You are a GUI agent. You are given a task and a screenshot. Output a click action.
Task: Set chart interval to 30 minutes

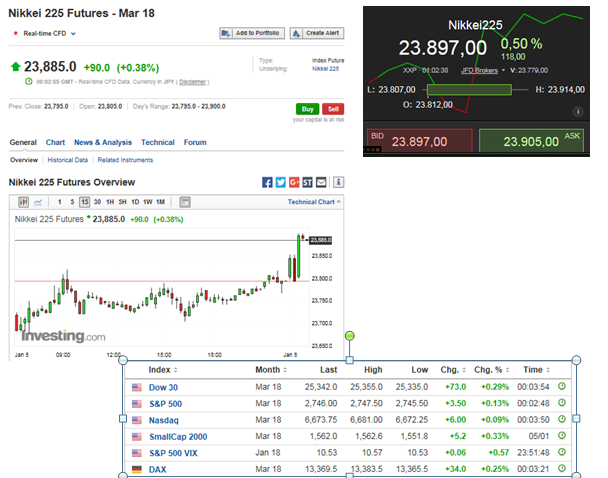point(97,202)
